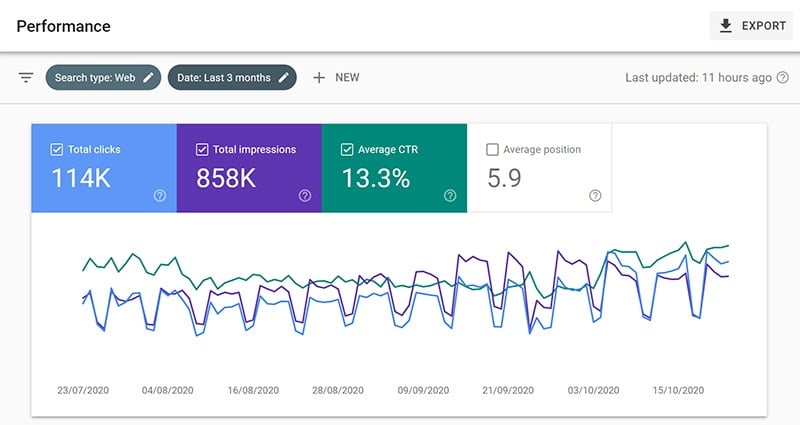Viewport: 800px width, 425px height.
Task: Open help icon on Average position card
Action: click(595, 195)
